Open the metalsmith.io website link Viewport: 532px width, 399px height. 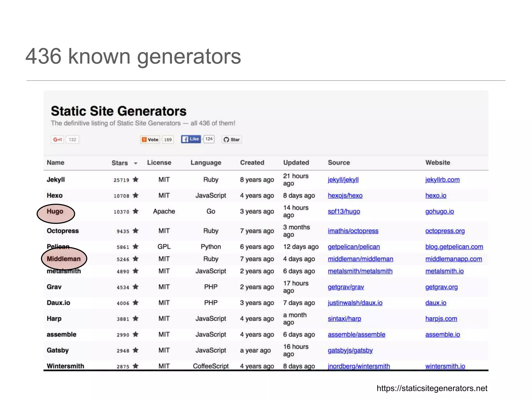click(444, 271)
